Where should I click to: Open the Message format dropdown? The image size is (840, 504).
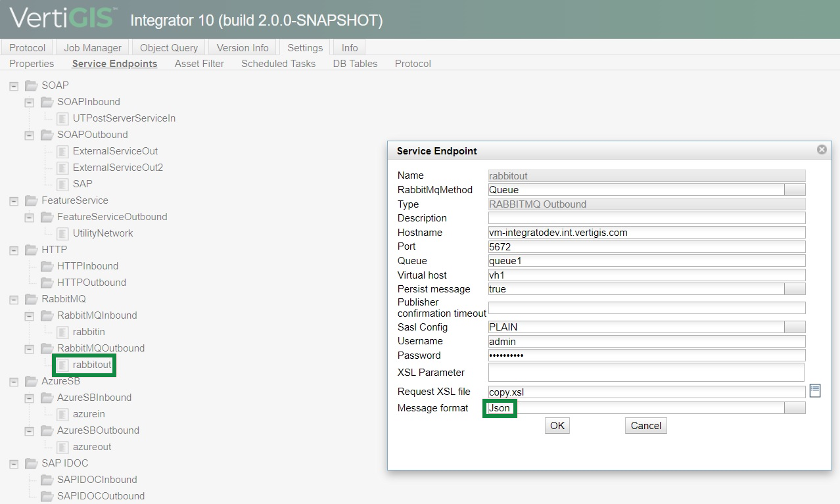coord(795,408)
